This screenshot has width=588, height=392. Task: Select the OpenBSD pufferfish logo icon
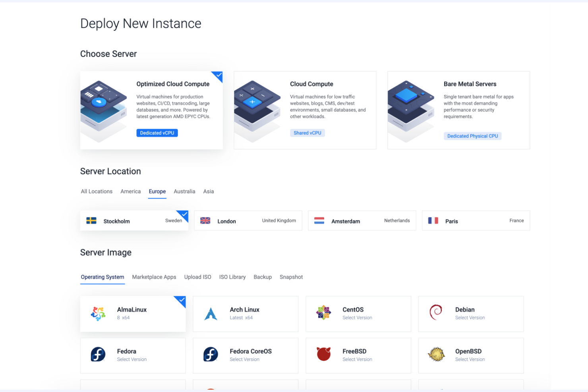click(436, 355)
